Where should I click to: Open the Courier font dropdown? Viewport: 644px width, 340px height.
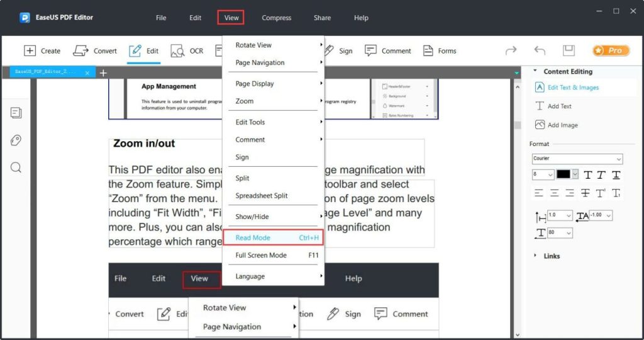[577, 159]
